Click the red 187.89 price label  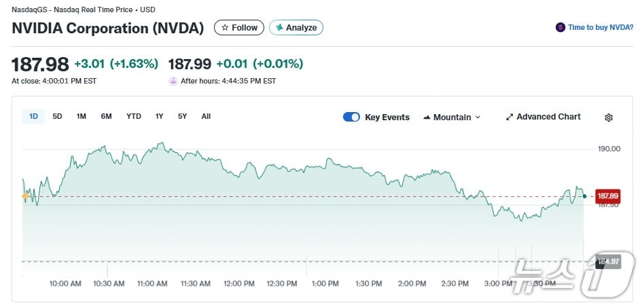[607, 196]
